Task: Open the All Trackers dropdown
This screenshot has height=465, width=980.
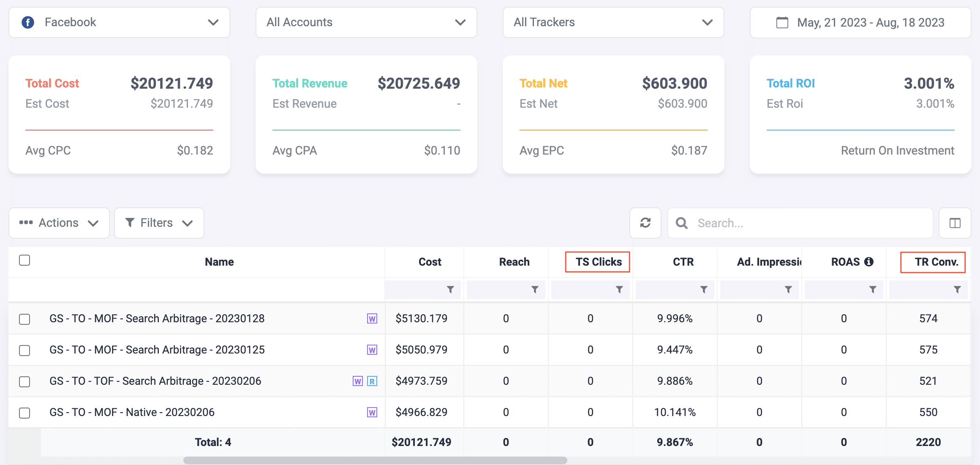Action: pyautogui.click(x=613, y=22)
